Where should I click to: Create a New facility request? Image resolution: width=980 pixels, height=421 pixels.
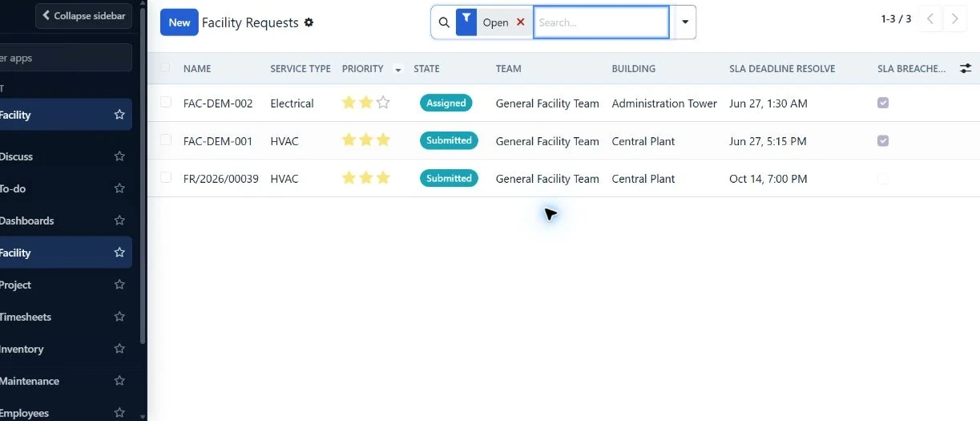(x=179, y=22)
